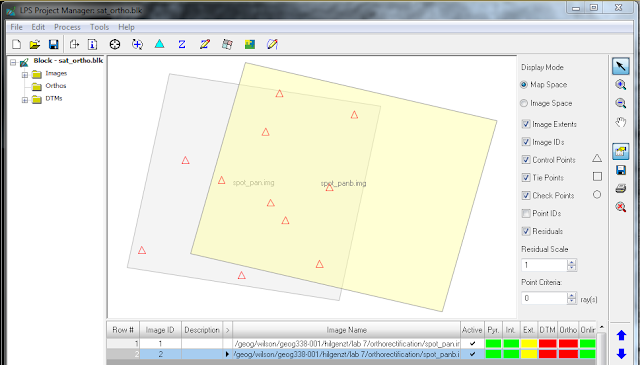Enable Point IDs checkbox
640x365 pixels.
[x=526, y=213]
